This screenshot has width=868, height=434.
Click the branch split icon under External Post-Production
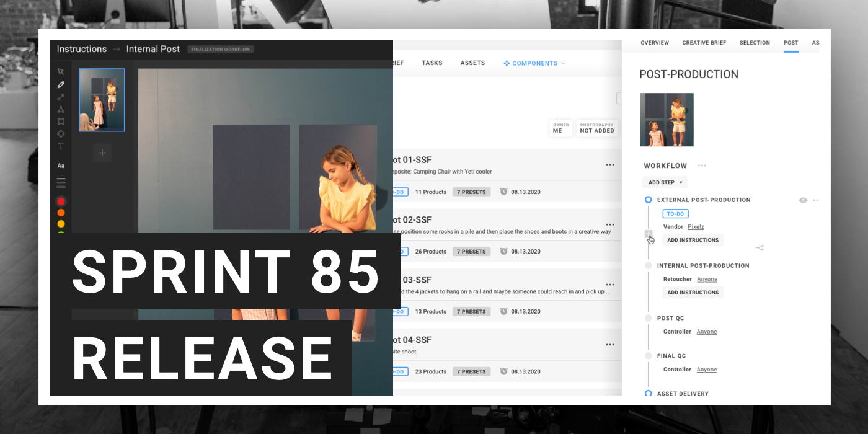click(x=759, y=248)
